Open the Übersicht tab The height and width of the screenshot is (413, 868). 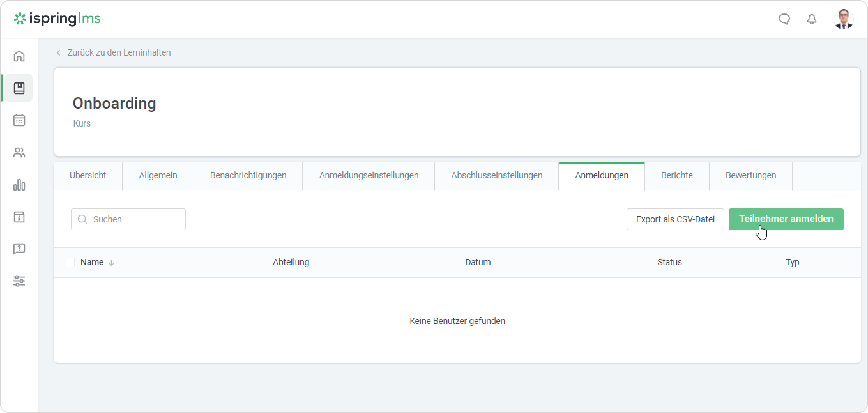click(x=88, y=175)
